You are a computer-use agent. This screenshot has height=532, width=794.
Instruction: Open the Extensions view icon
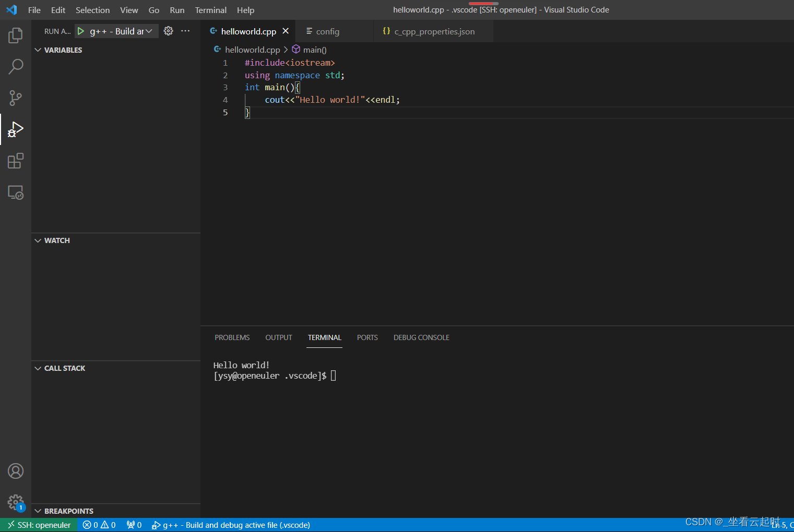pos(15,161)
